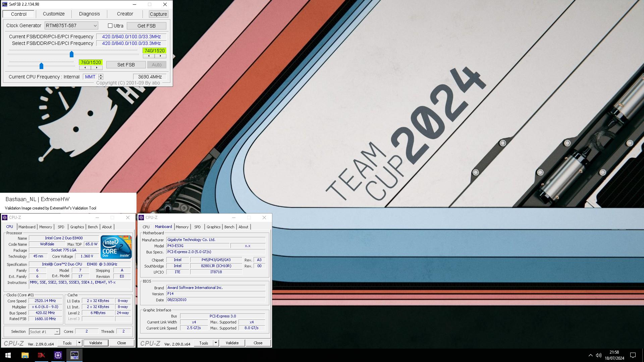Click Tools button in left CPU-Z
Viewport: 644px width, 362px height.
pyautogui.click(x=67, y=343)
